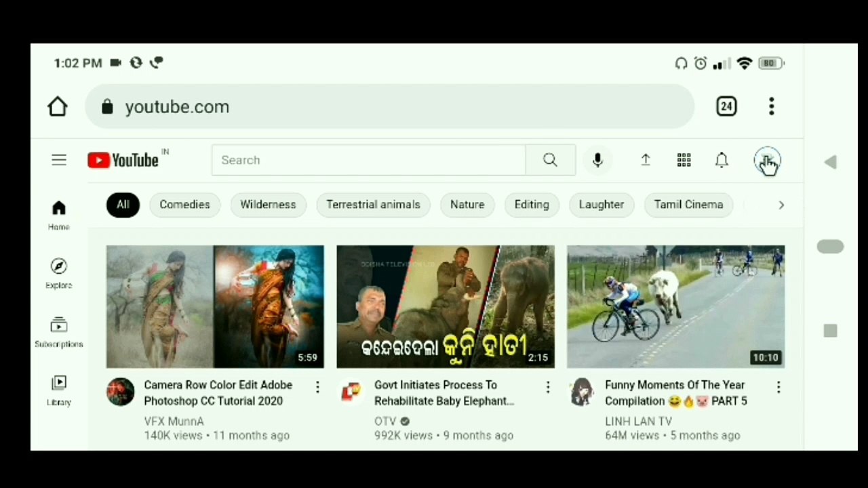
Task: Open Library in the sidebar
Action: pos(59,391)
